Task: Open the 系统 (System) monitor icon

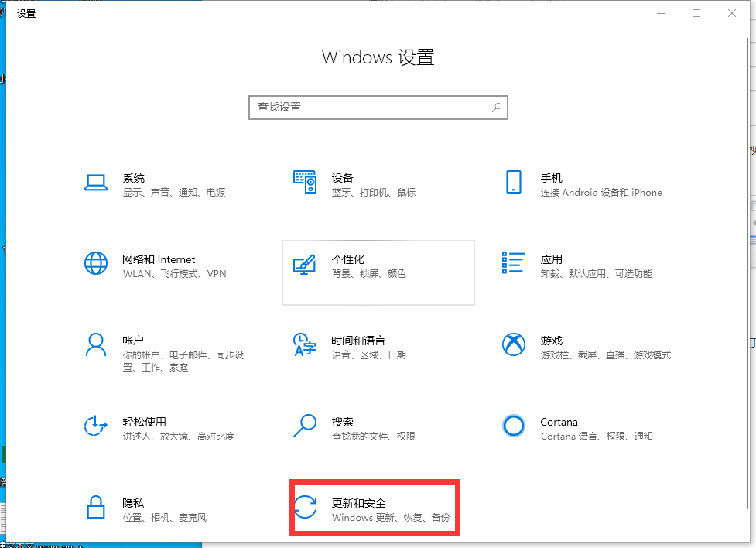Action: click(x=95, y=183)
